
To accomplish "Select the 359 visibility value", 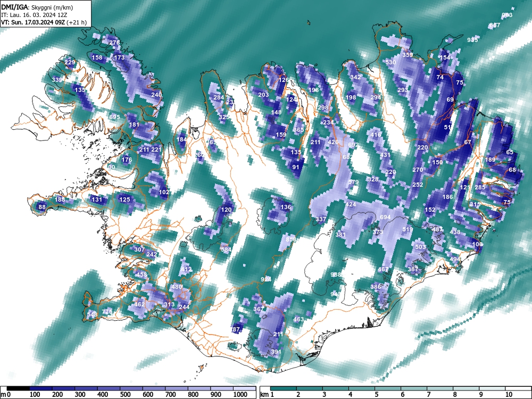I will click(x=408, y=55).
